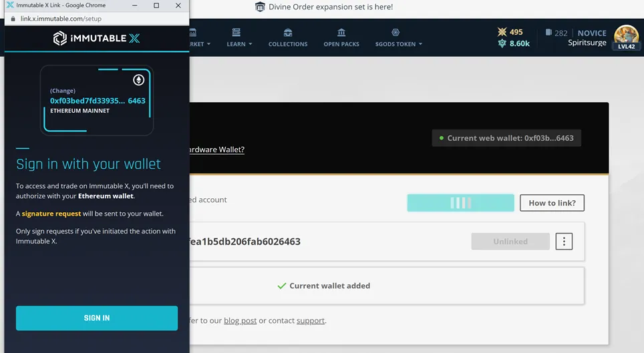The width and height of the screenshot is (644, 353).
Task: Click the signature request highlighted text
Action: tap(51, 214)
